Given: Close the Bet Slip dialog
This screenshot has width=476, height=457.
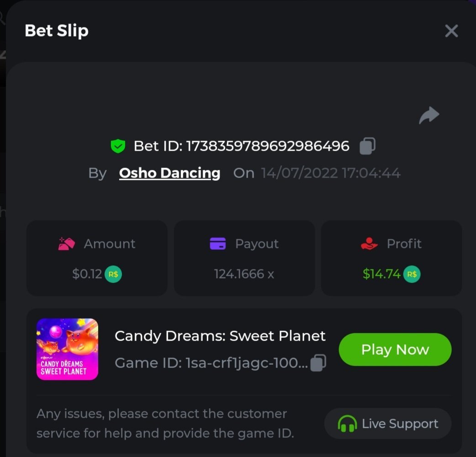Looking at the screenshot, I should (x=451, y=31).
